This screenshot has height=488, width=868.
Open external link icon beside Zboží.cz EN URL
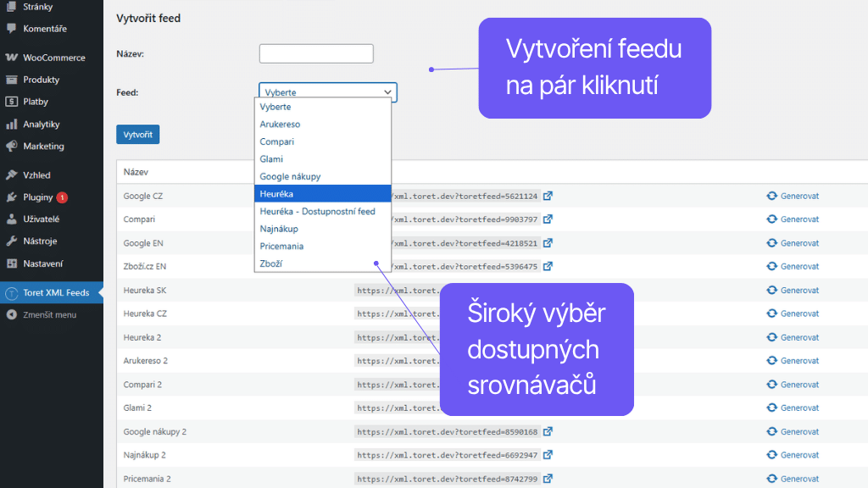pyautogui.click(x=548, y=266)
